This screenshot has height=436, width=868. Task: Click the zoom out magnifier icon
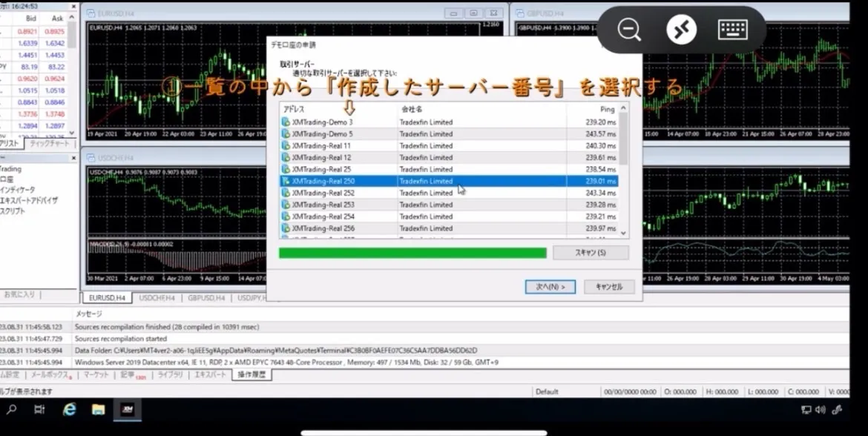pyautogui.click(x=629, y=30)
